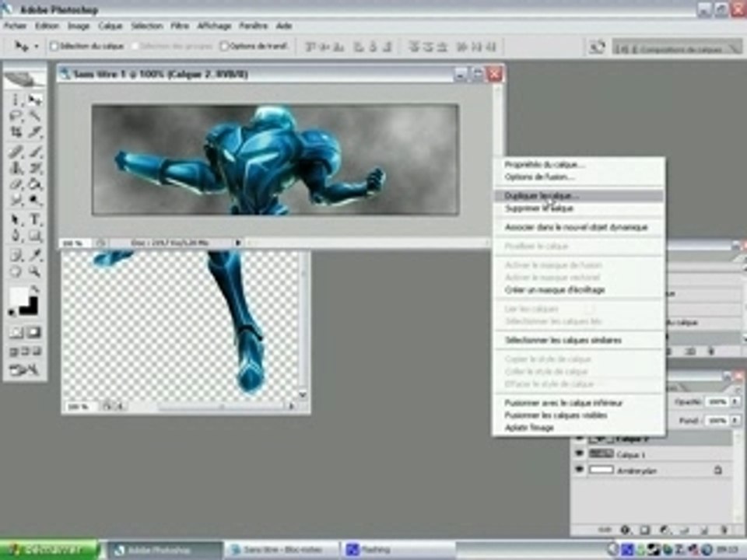Open the Fond fill dropdown arrow
This screenshot has height=560, width=747.
coord(735,421)
